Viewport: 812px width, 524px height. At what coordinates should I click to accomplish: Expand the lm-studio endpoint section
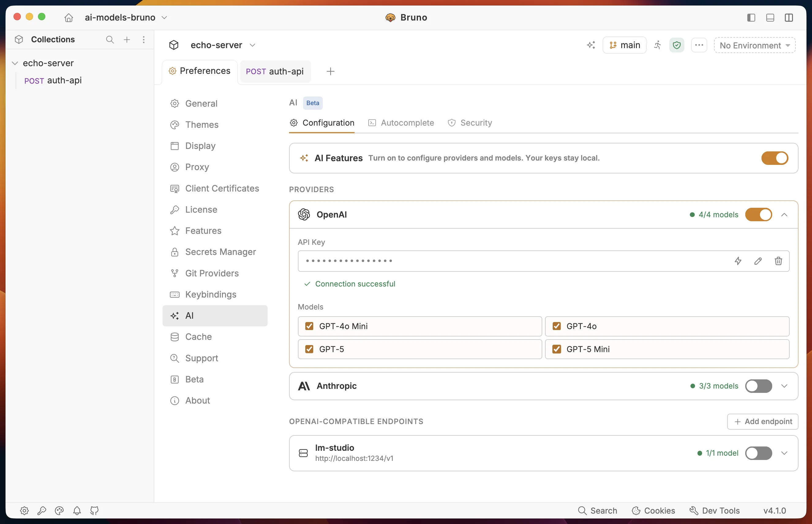(784, 453)
